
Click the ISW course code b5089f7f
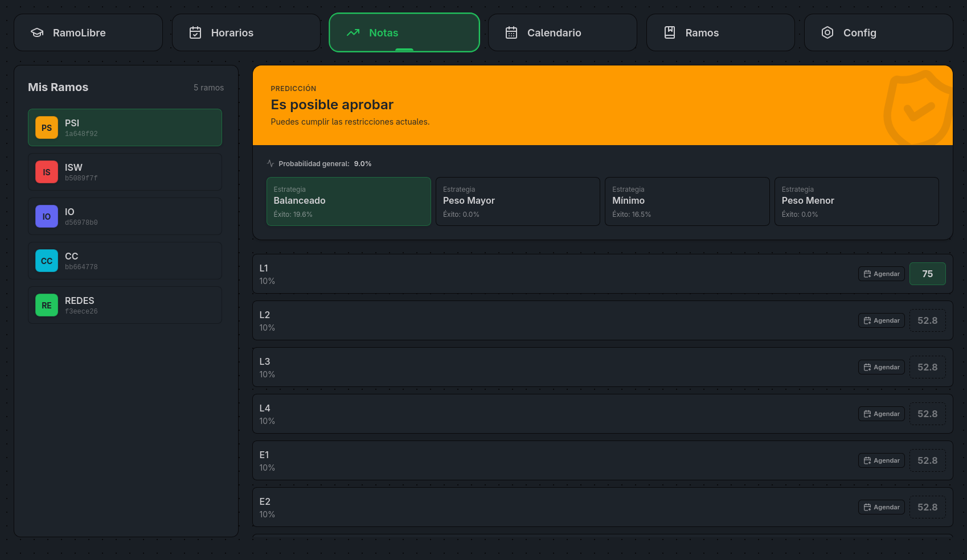pyautogui.click(x=81, y=179)
